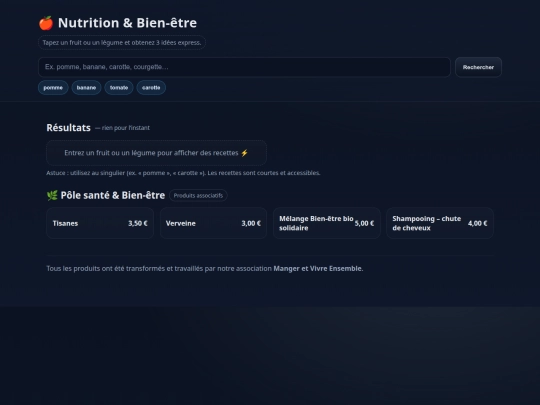Open the Shampooing – chute de cheveux card
The width and height of the screenshot is (540, 405).
440,223
